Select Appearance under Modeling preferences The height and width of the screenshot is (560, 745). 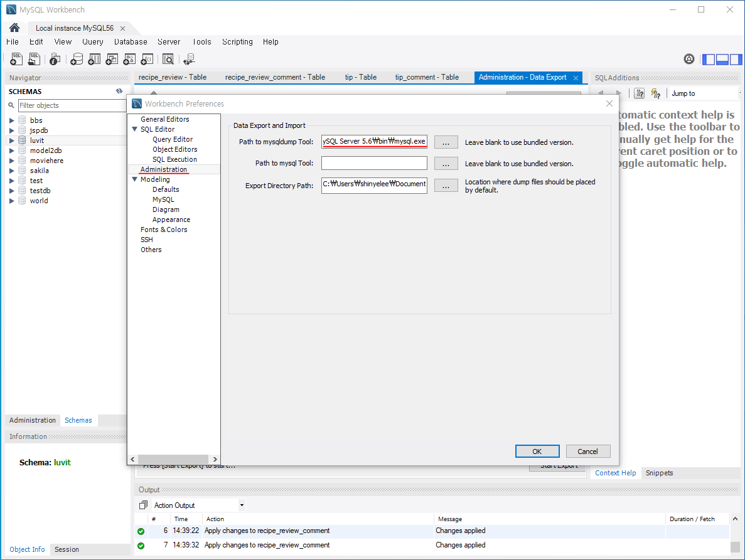coord(171,219)
